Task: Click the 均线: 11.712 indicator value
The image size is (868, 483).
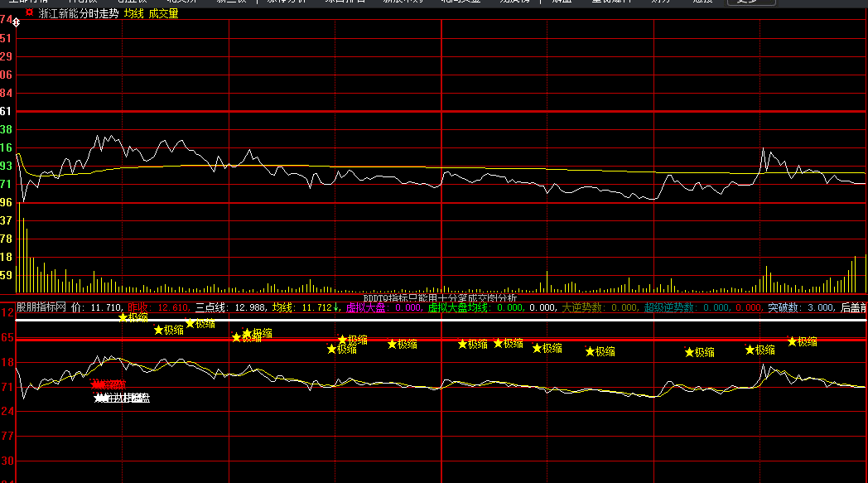Action: point(305,307)
